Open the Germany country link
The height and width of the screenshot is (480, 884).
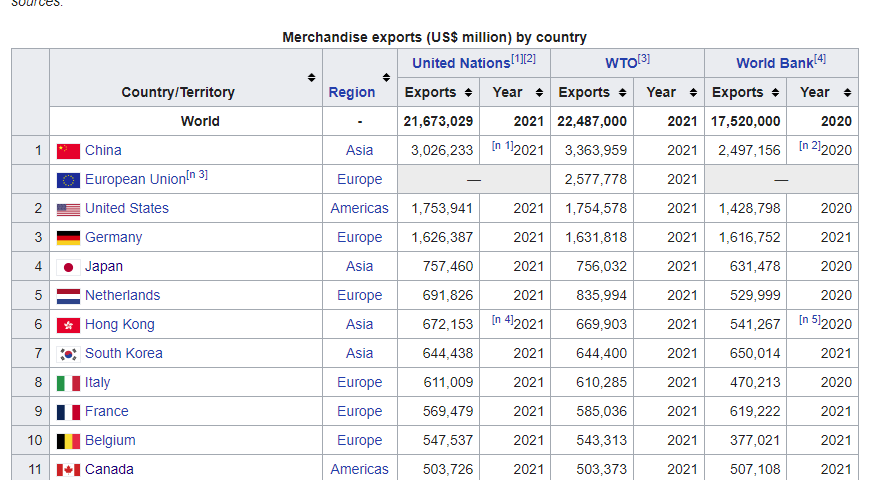(x=113, y=237)
